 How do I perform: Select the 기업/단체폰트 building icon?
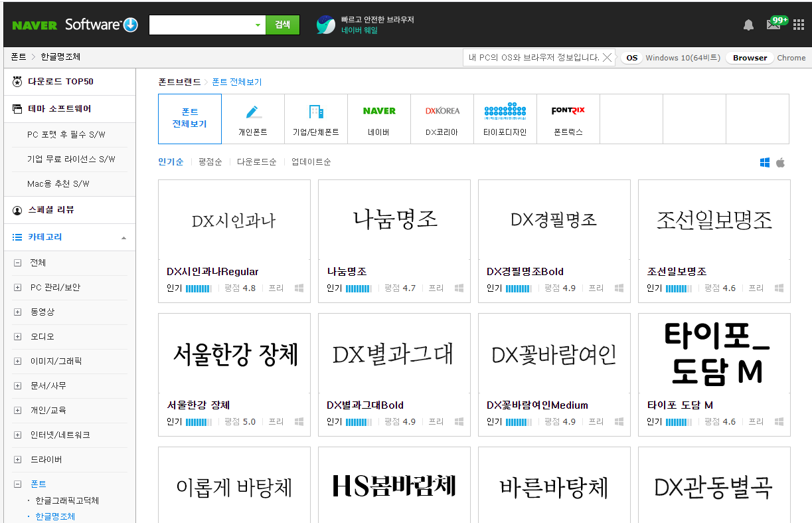click(x=316, y=112)
